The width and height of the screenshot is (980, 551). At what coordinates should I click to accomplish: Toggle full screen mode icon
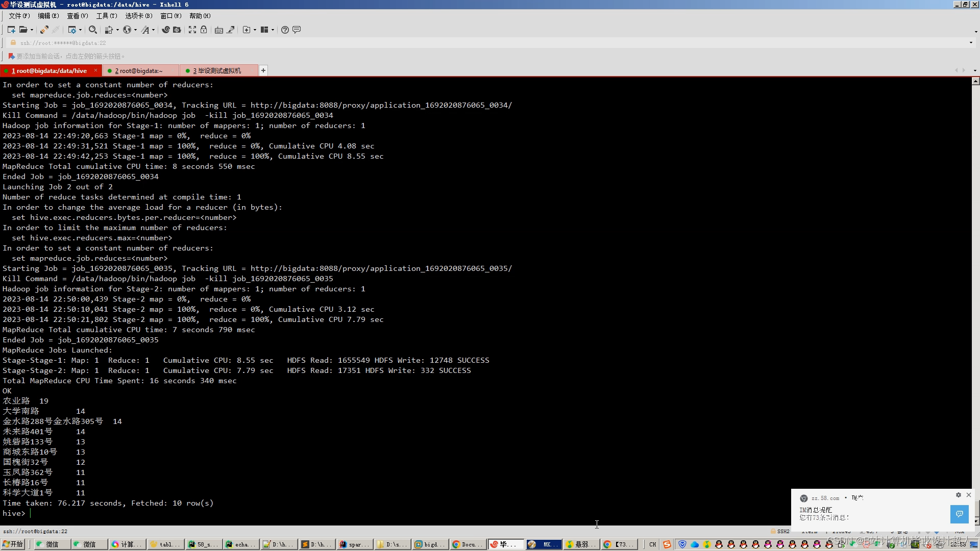click(x=192, y=30)
